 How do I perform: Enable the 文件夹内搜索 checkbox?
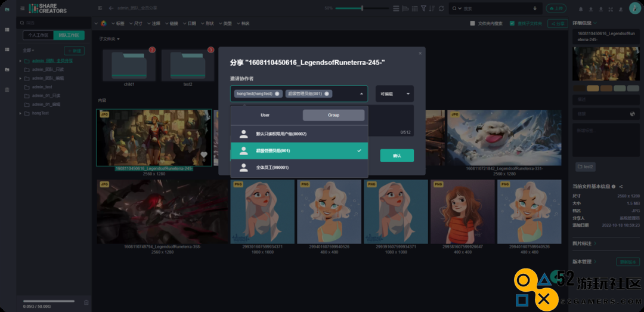pos(472,23)
